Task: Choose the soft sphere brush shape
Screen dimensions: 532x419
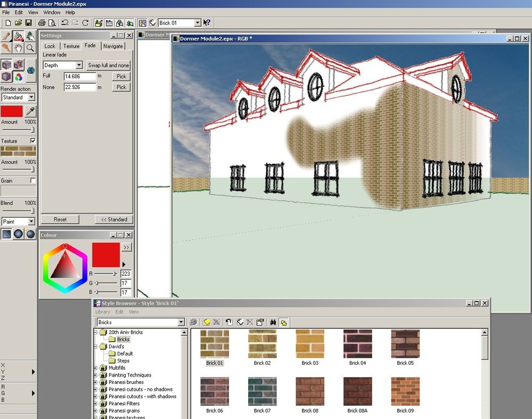Action: (x=30, y=234)
